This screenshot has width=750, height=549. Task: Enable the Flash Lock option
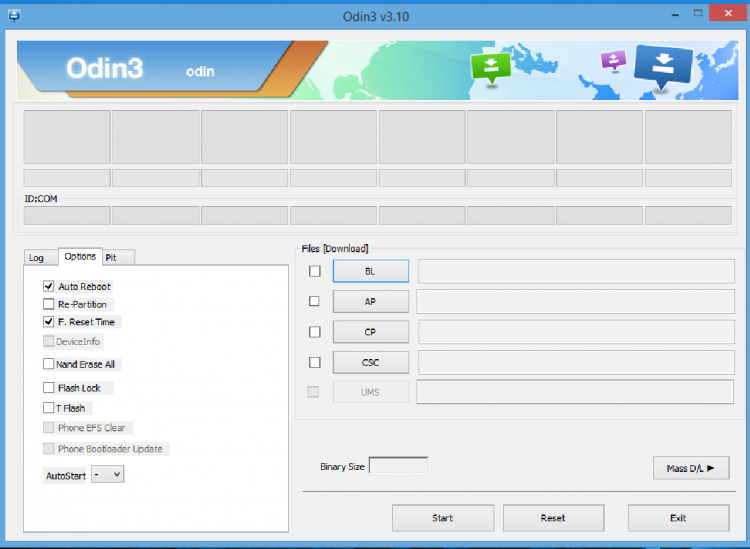[x=48, y=387]
